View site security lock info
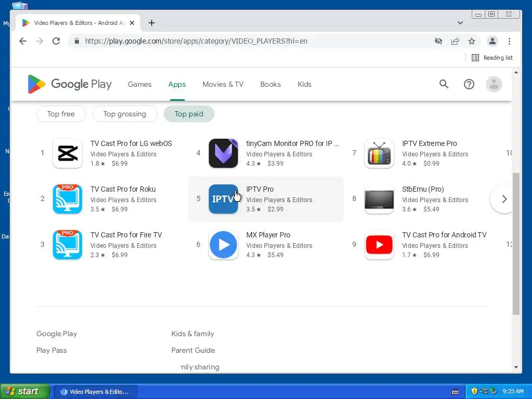 pos(77,41)
